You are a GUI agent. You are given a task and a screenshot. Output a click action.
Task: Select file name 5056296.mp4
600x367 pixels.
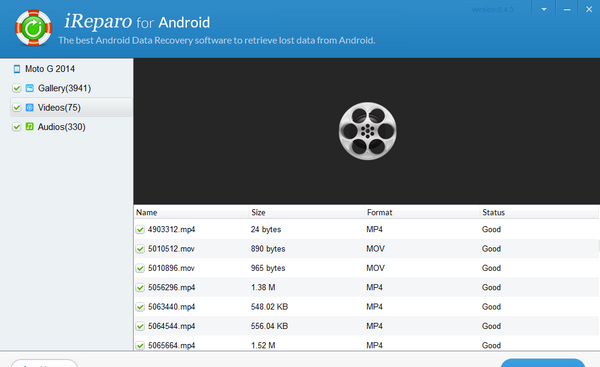click(x=171, y=288)
